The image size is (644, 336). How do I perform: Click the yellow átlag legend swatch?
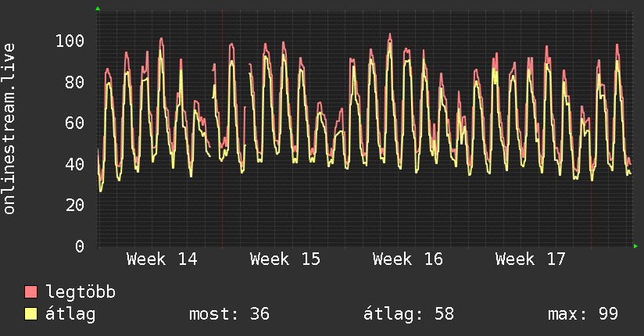pos(30,314)
